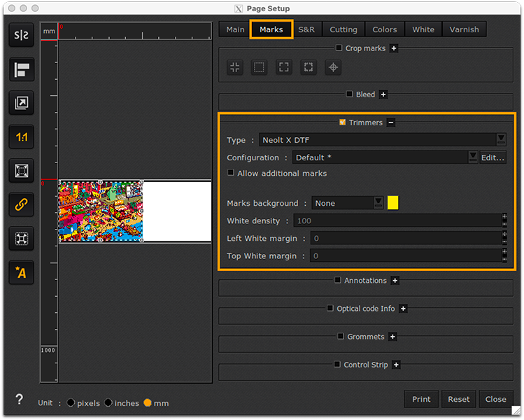This screenshot has width=524, height=420.
Task: Select the dashed corner crop marks style
Action: pyautogui.click(x=309, y=67)
